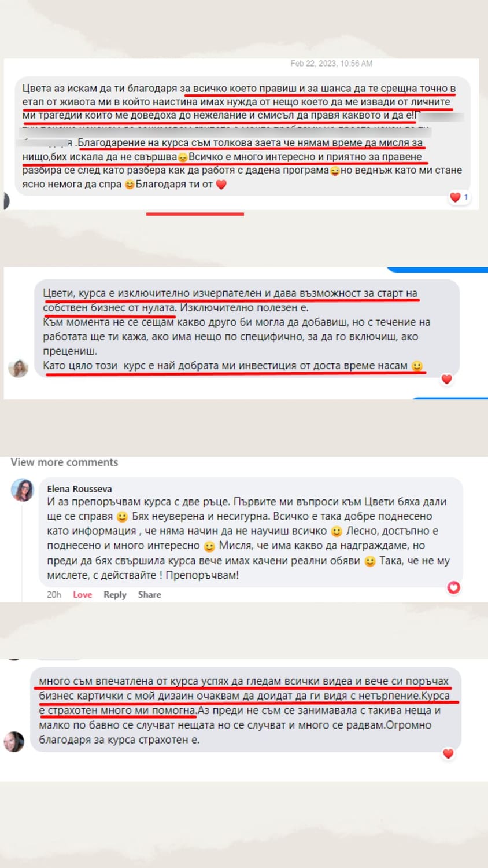Image resolution: width=488 pixels, height=868 pixels.
Task: Click the Feb 22, 2023 timestamp
Action: point(331,64)
